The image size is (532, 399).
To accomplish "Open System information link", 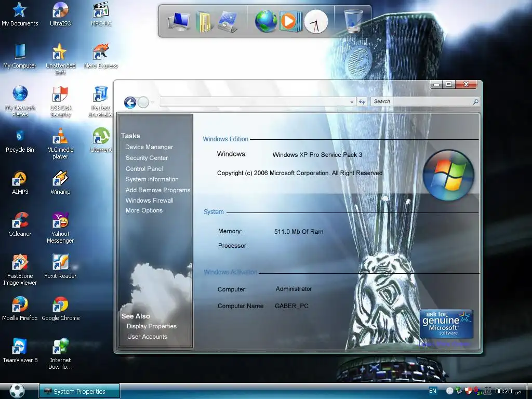I will 152,179.
